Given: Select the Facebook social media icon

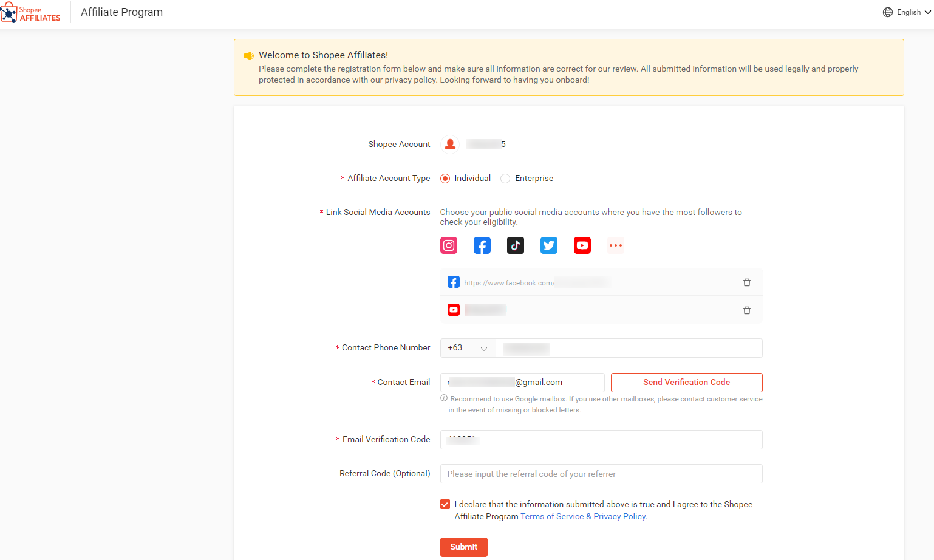Looking at the screenshot, I should (x=482, y=245).
